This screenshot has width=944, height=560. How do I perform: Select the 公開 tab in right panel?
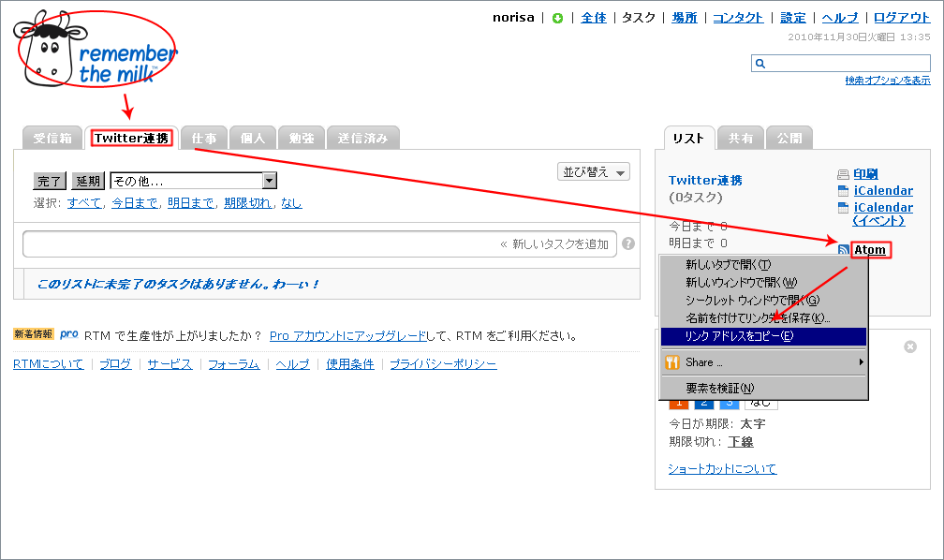(789, 139)
